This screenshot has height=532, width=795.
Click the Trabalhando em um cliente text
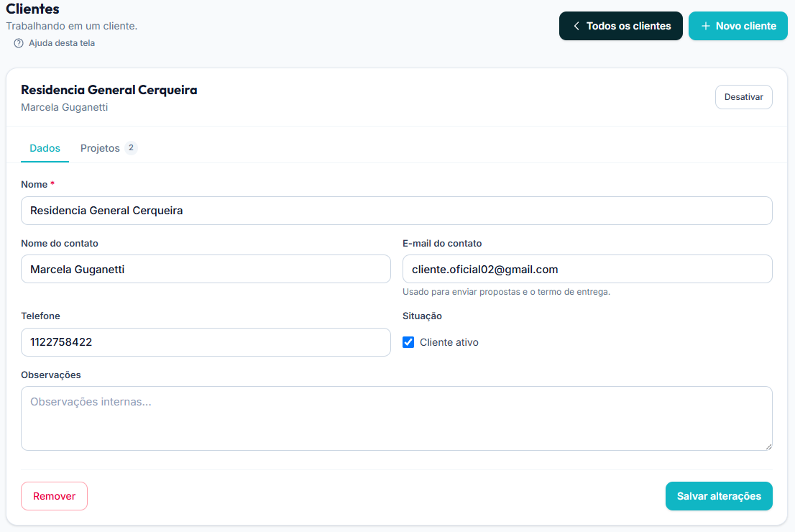[x=71, y=26]
